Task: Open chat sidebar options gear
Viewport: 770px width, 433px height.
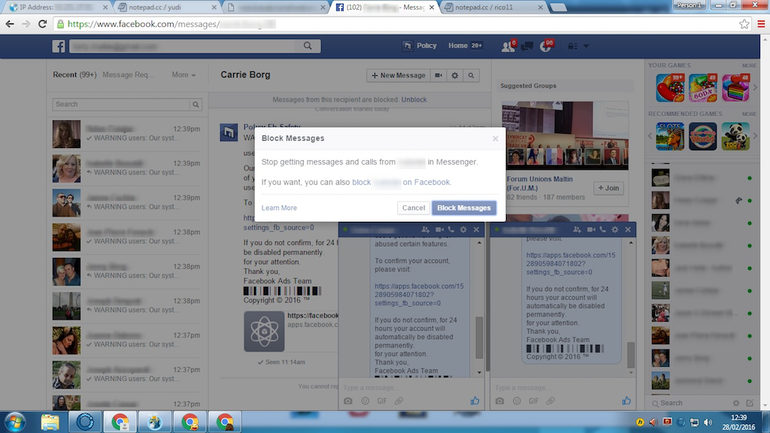Action: 736,403
